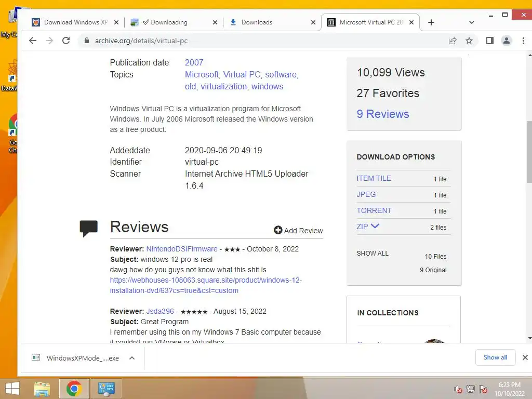Open the ZIP download option
This screenshot has height=399, width=532.
pyautogui.click(x=362, y=227)
